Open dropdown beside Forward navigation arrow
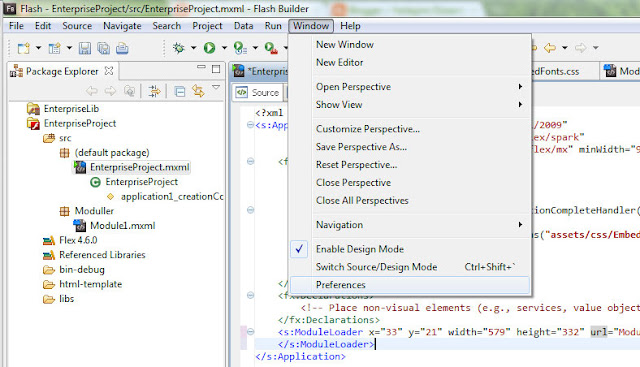 point(596,48)
